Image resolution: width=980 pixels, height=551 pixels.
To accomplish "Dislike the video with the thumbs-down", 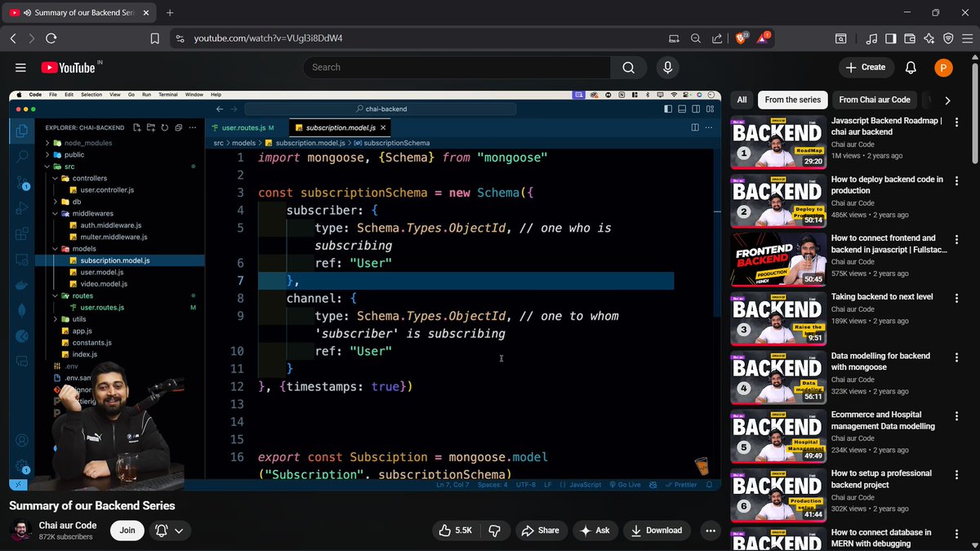I will [494, 530].
